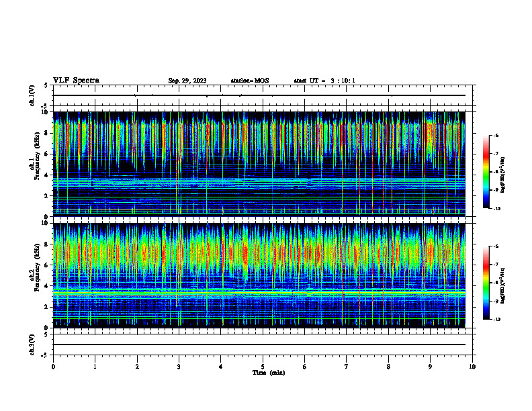The image size is (532, 411).
Task: Click the "ch.1(V)" waveform axis label
Action: pyautogui.click(x=32, y=95)
